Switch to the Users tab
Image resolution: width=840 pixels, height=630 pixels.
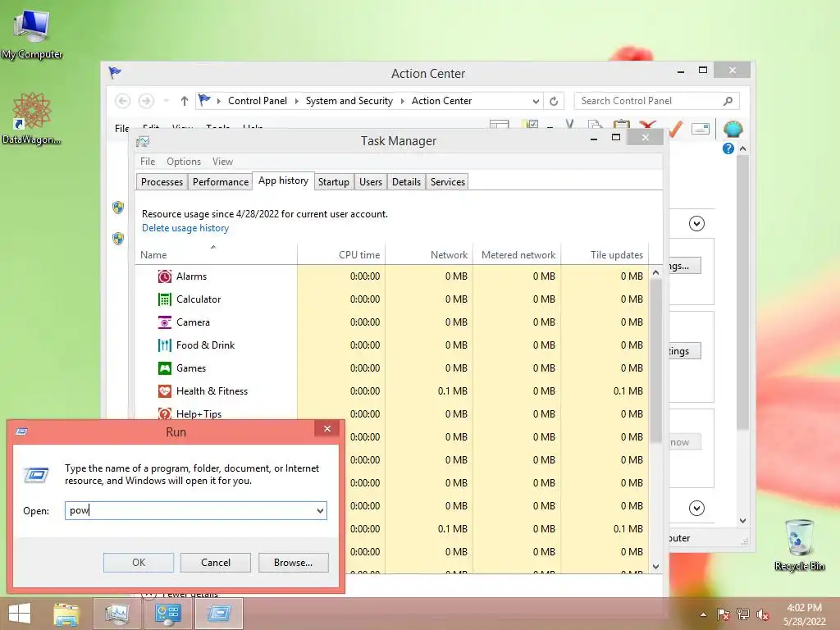pos(371,182)
